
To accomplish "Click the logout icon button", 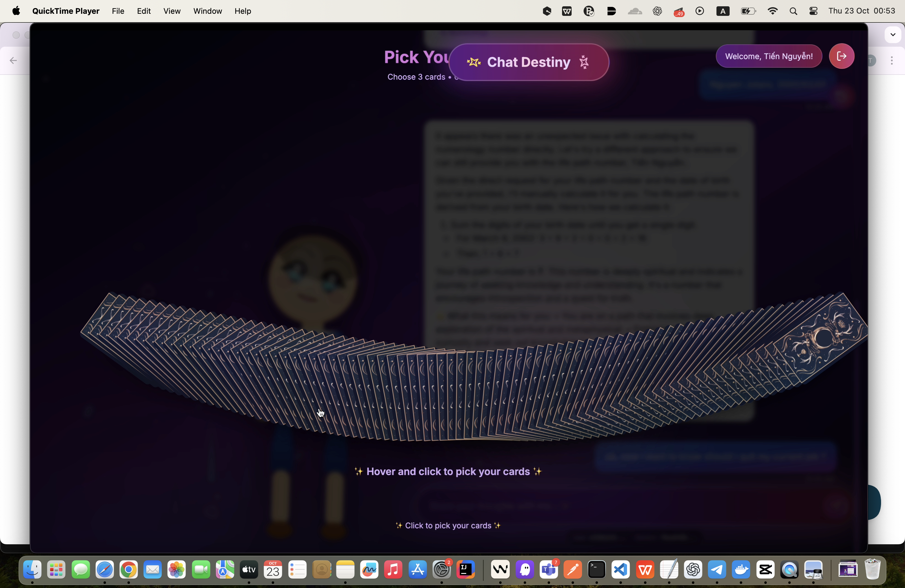I will pyautogui.click(x=842, y=56).
